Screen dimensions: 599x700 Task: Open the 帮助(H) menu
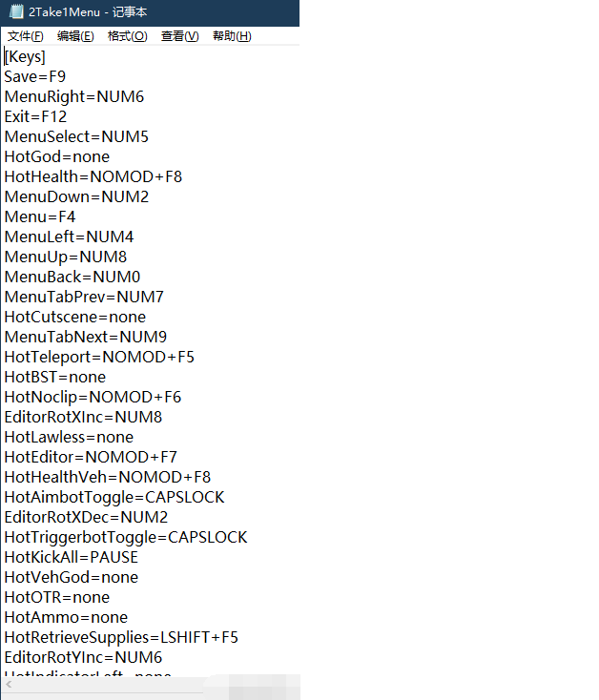[x=232, y=35]
